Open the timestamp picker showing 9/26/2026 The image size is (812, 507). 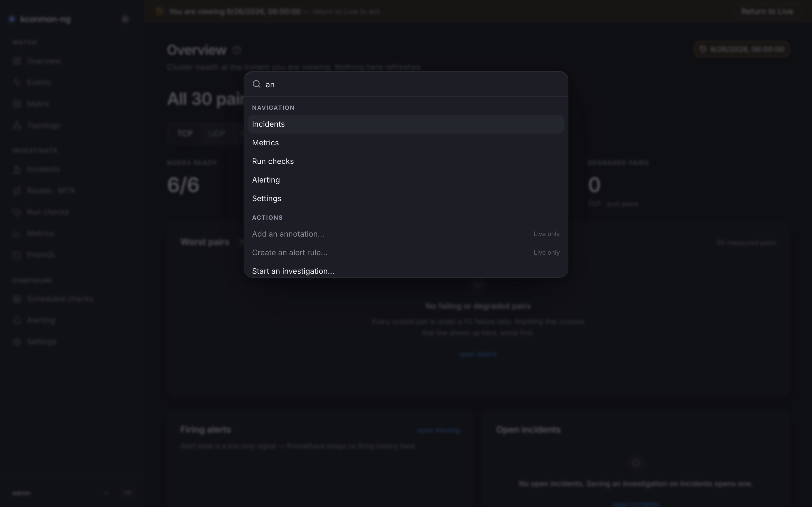point(742,49)
